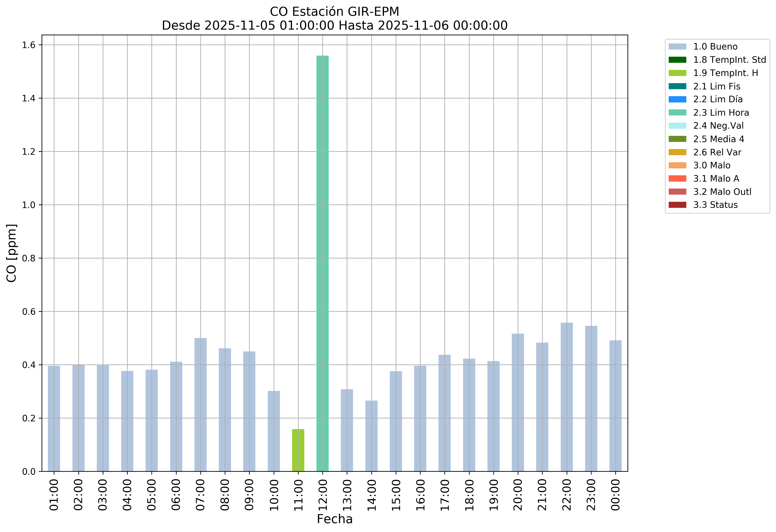Click the 2.4 Neg.Val legend swatch
Image resolution: width=776 pixels, height=532 pixels.
(x=677, y=126)
